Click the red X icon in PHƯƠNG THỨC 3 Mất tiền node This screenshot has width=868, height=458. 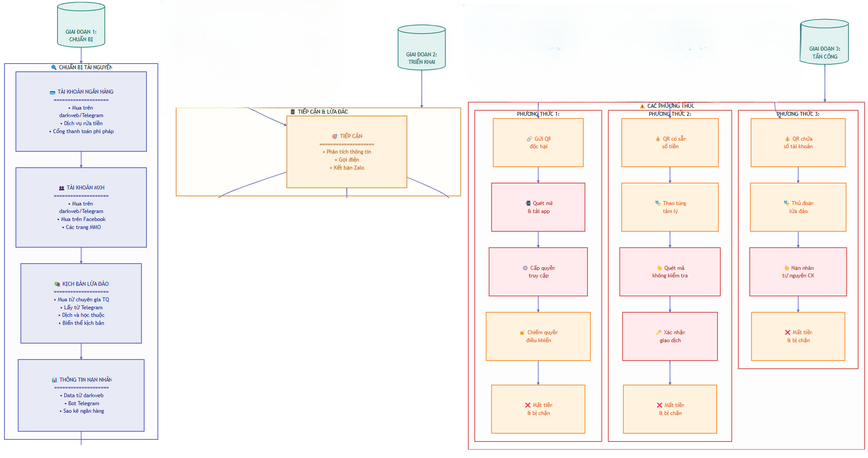click(788, 332)
